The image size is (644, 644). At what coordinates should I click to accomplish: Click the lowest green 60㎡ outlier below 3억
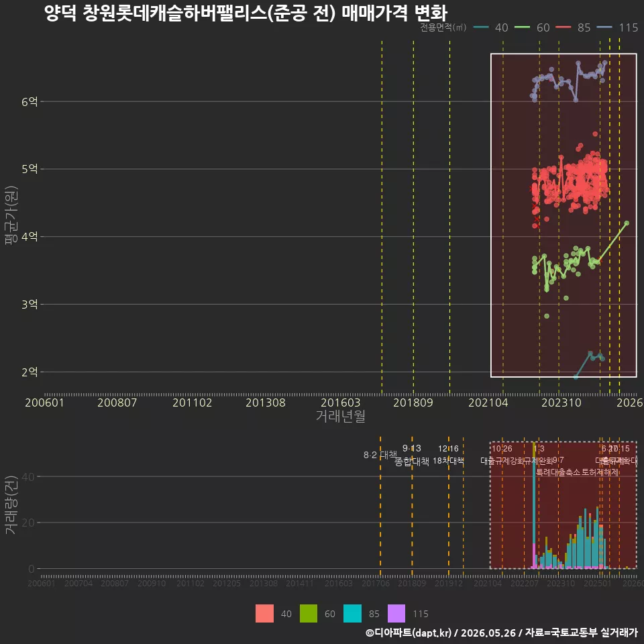click(x=547, y=316)
